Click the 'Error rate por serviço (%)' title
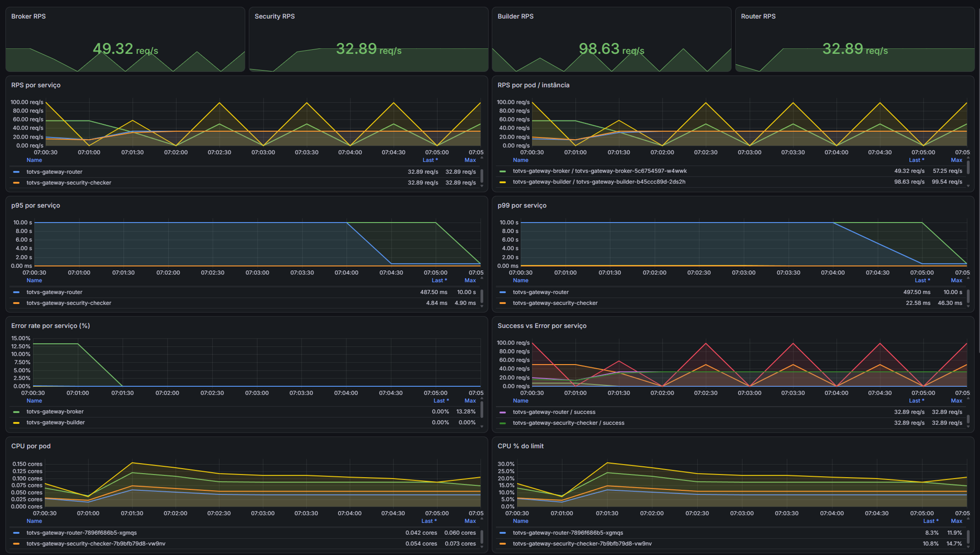The image size is (980, 555). point(50,326)
